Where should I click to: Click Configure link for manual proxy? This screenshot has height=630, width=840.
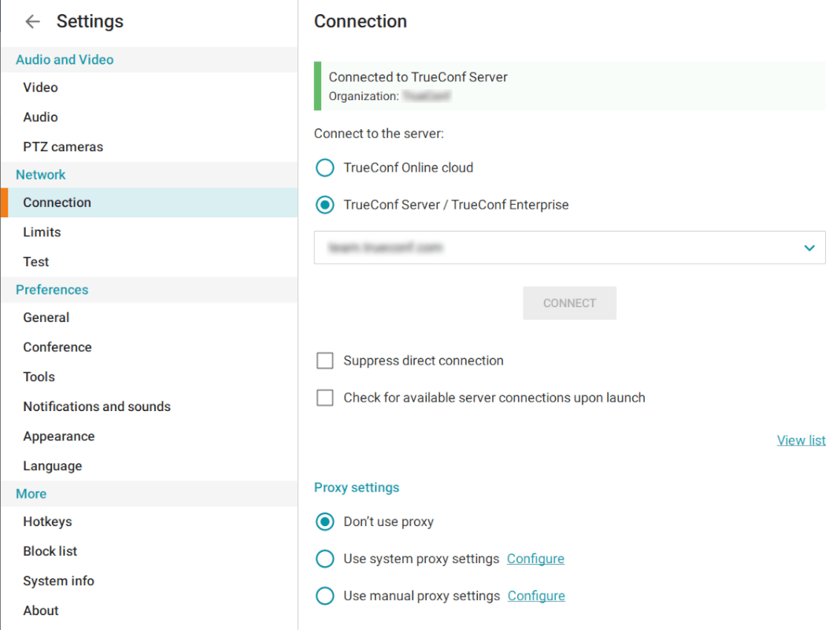click(536, 595)
